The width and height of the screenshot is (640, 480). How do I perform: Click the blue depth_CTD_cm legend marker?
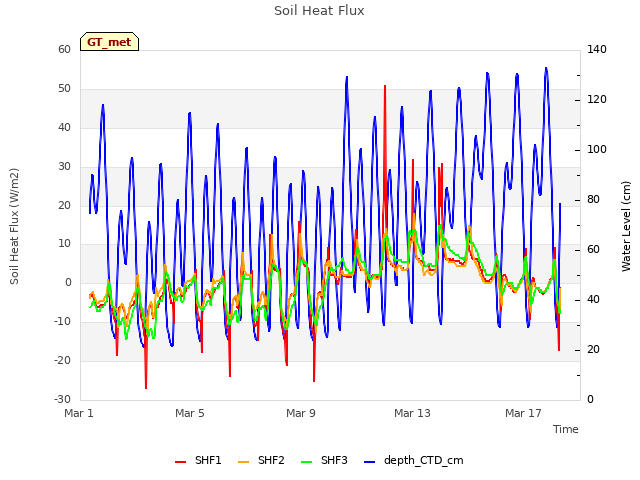pos(369,462)
